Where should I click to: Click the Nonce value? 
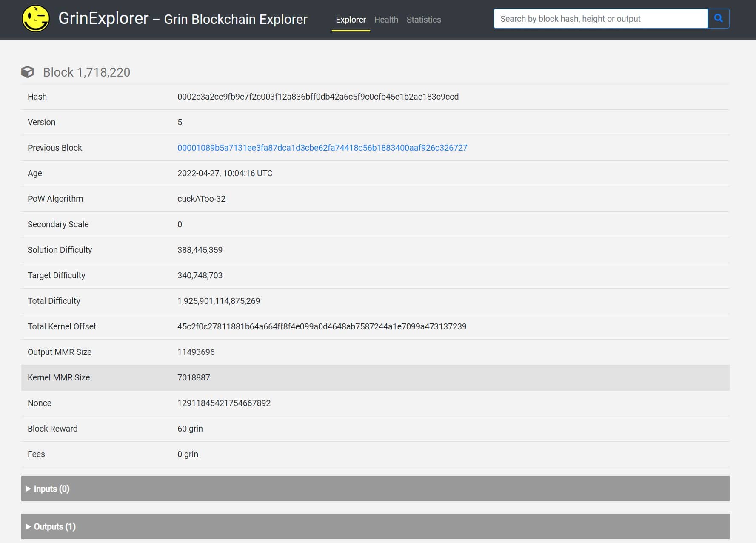coord(224,403)
